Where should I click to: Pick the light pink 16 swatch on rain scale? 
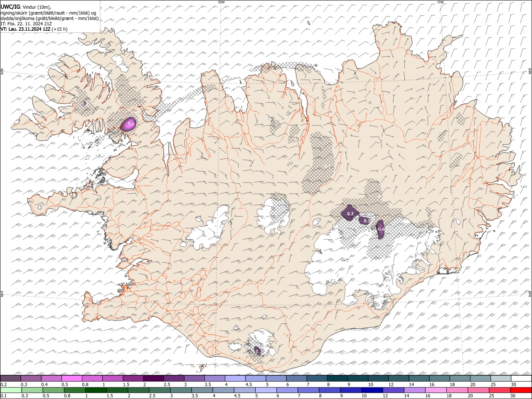pyautogui.click(x=436, y=390)
